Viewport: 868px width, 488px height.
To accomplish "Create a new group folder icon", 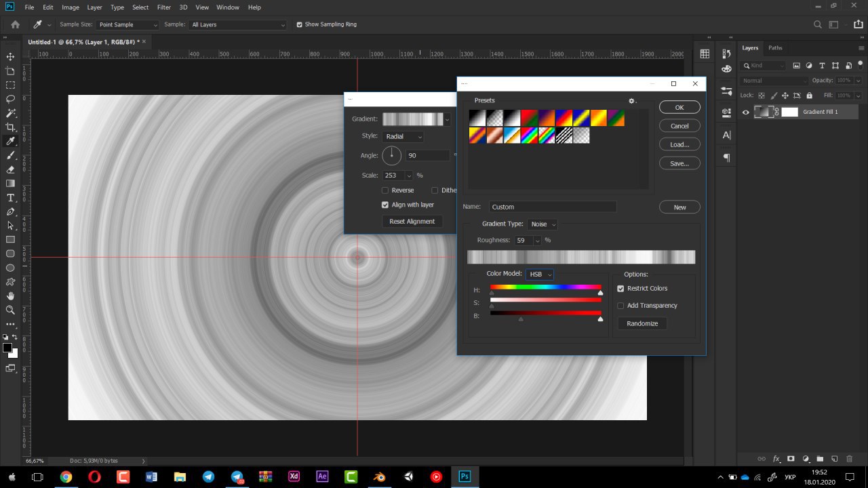I will pyautogui.click(x=820, y=459).
